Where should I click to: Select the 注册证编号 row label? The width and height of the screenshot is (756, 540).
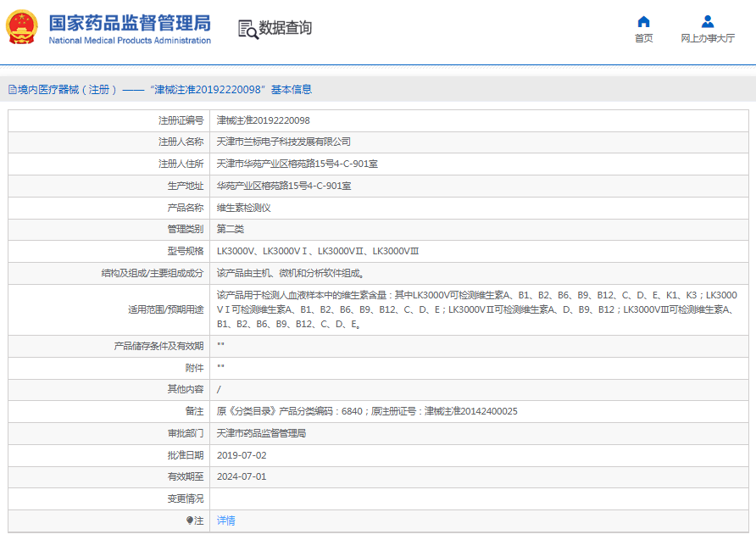tap(181, 120)
